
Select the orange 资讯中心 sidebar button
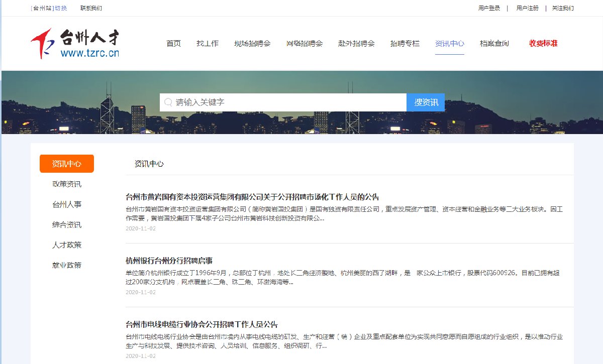pos(67,164)
